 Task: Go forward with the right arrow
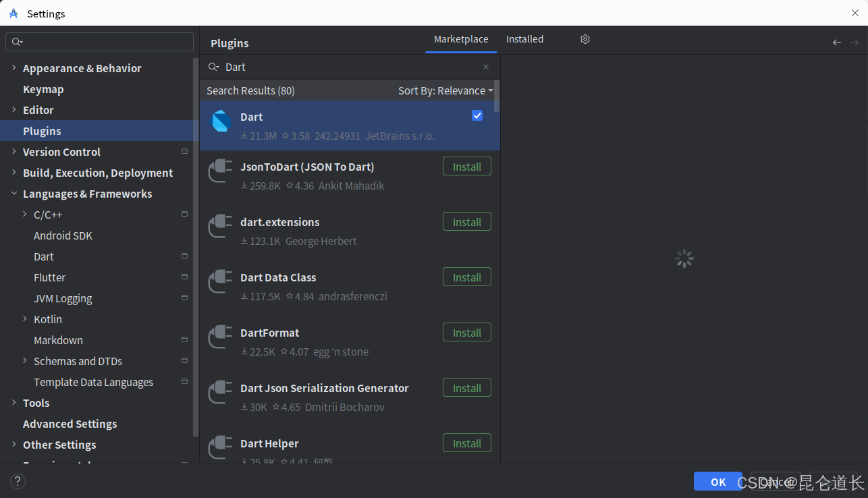click(x=855, y=43)
